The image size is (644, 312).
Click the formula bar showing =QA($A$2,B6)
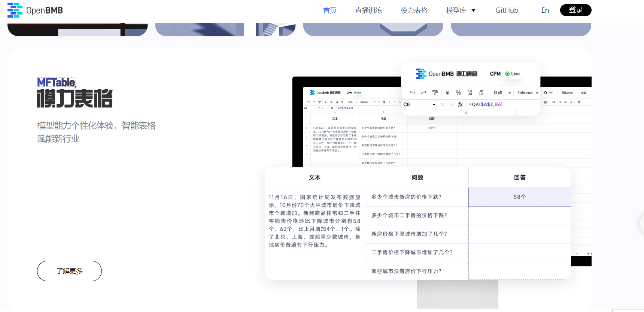pyautogui.click(x=486, y=104)
